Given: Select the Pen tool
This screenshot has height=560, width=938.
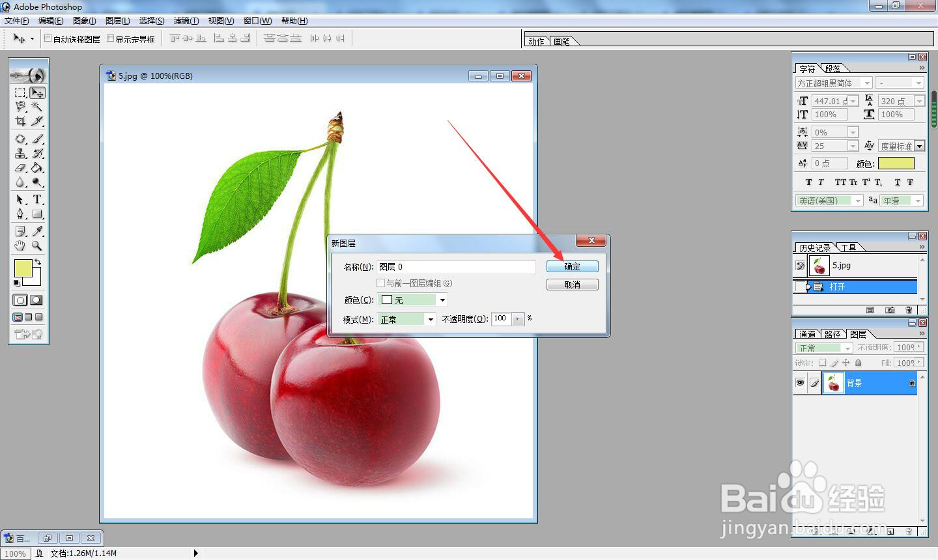Looking at the screenshot, I should [20, 214].
